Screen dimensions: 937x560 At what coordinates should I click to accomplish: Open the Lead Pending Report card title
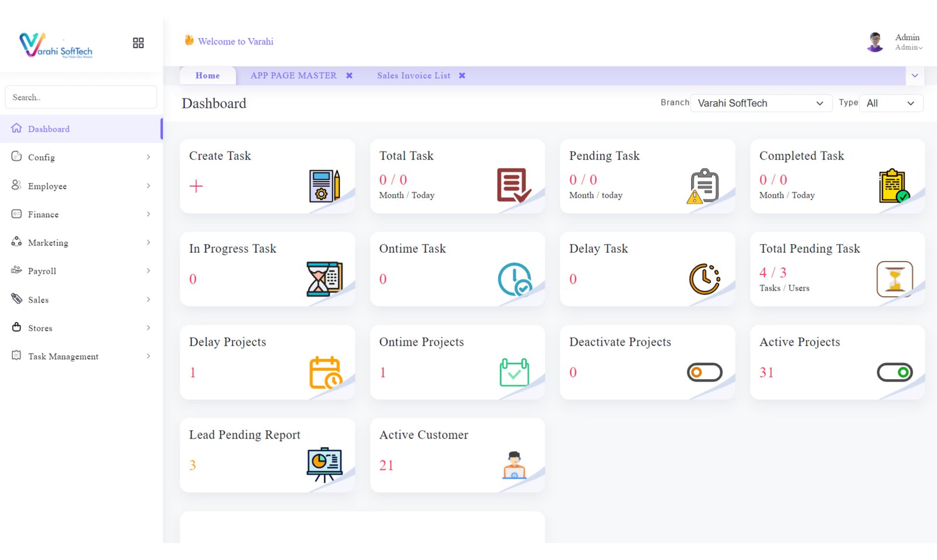[x=245, y=435]
